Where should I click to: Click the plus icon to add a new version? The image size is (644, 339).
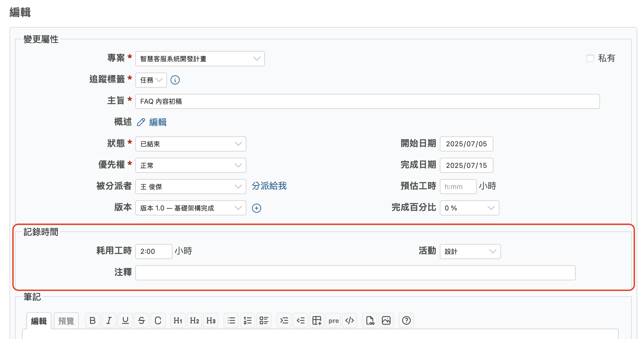tap(256, 208)
